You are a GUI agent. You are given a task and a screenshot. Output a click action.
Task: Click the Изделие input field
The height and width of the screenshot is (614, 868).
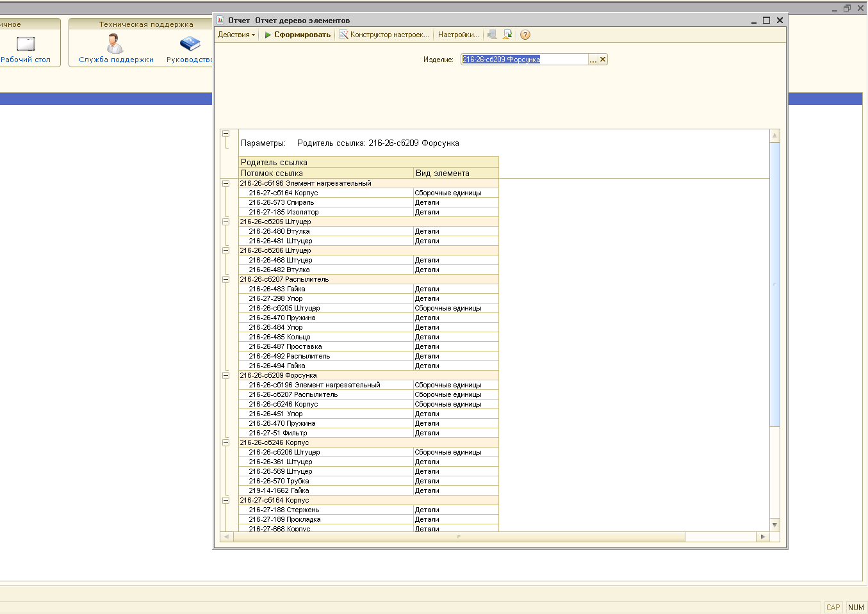tap(524, 60)
